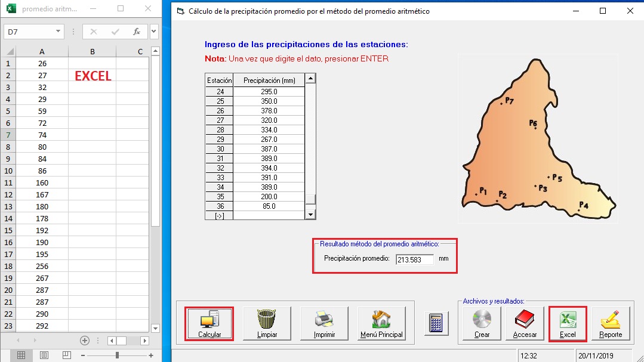Click the Imprimir printer button
The image size is (644, 362).
[325, 323]
